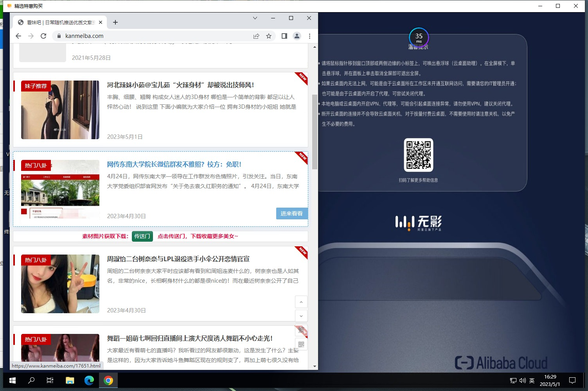Click the page scroll-down floating button
Image resolution: width=588 pixels, height=391 pixels.
point(301,316)
